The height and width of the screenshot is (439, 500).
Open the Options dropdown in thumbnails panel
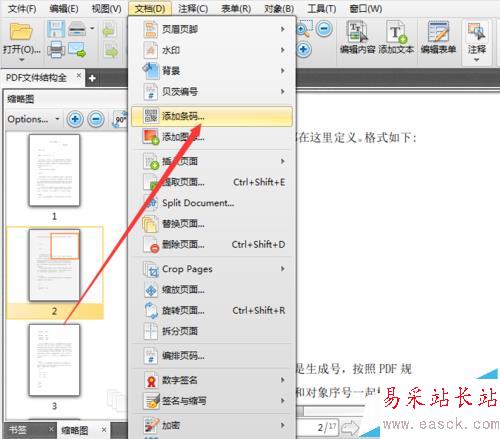click(33, 119)
